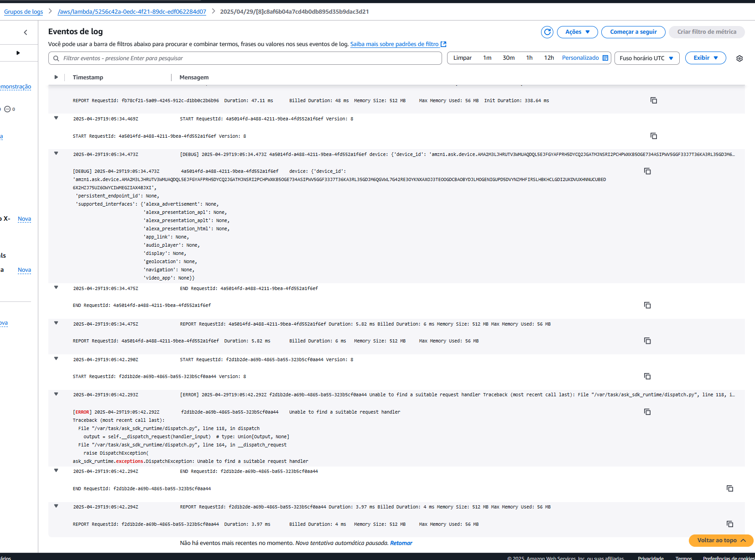
Task: Collapse the 19:05:34.475Z END event row
Action: tap(56, 288)
